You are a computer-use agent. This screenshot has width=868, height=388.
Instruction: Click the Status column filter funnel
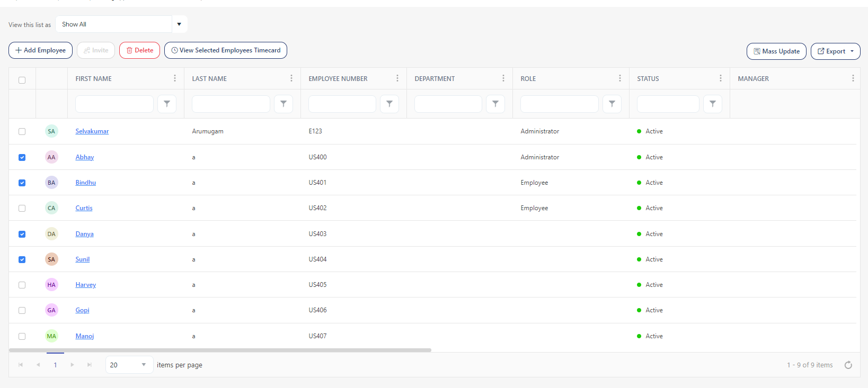point(713,104)
